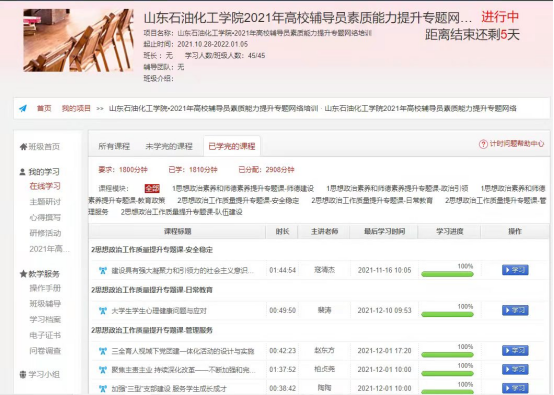Click the 我的学习 section heading

coord(44,172)
